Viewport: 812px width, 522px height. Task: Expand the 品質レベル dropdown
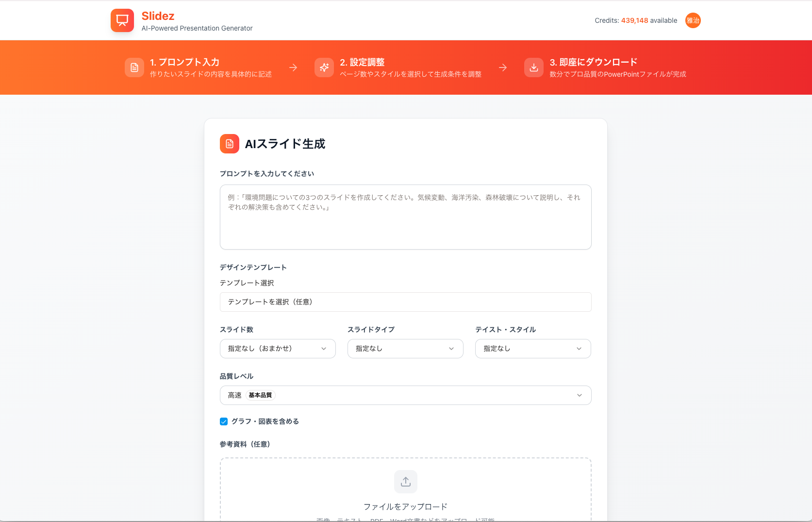(405, 395)
